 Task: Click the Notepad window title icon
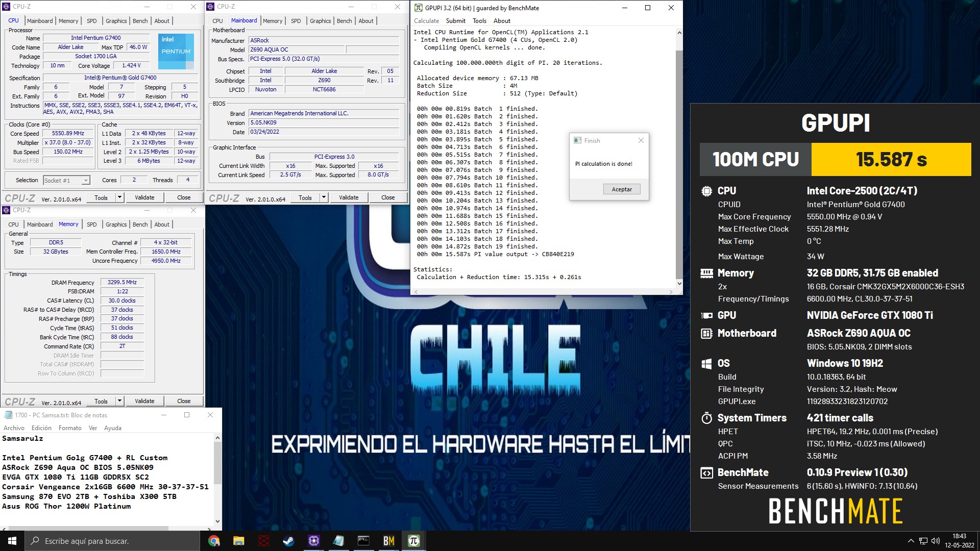(x=8, y=415)
